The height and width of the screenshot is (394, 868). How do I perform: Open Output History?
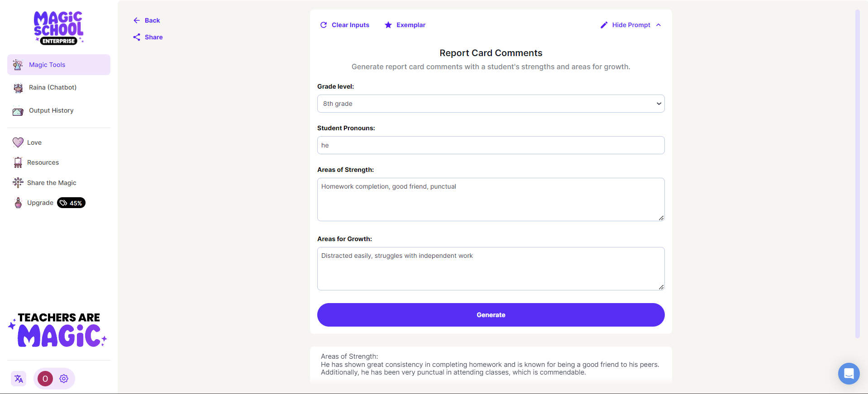(x=51, y=110)
